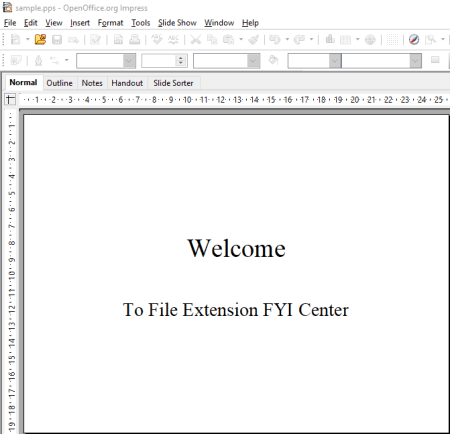Open the Tools menu
The height and width of the screenshot is (434, 450).
tap(140, 23)
